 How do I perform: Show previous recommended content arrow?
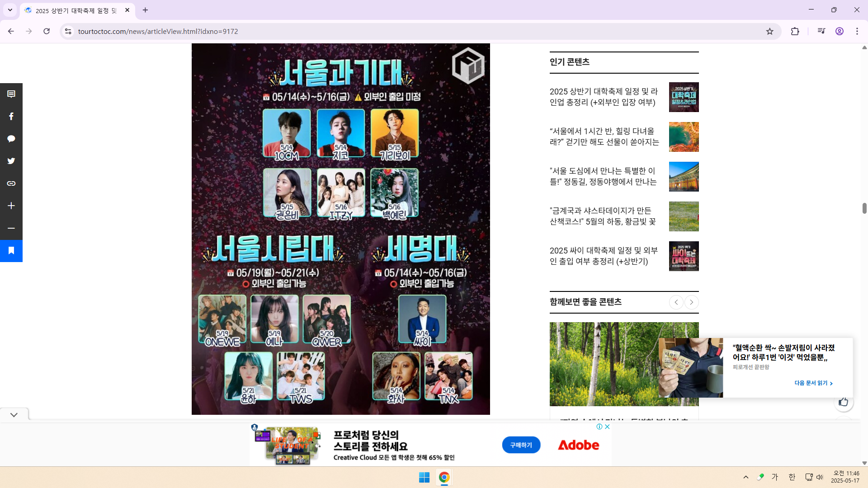676,302
